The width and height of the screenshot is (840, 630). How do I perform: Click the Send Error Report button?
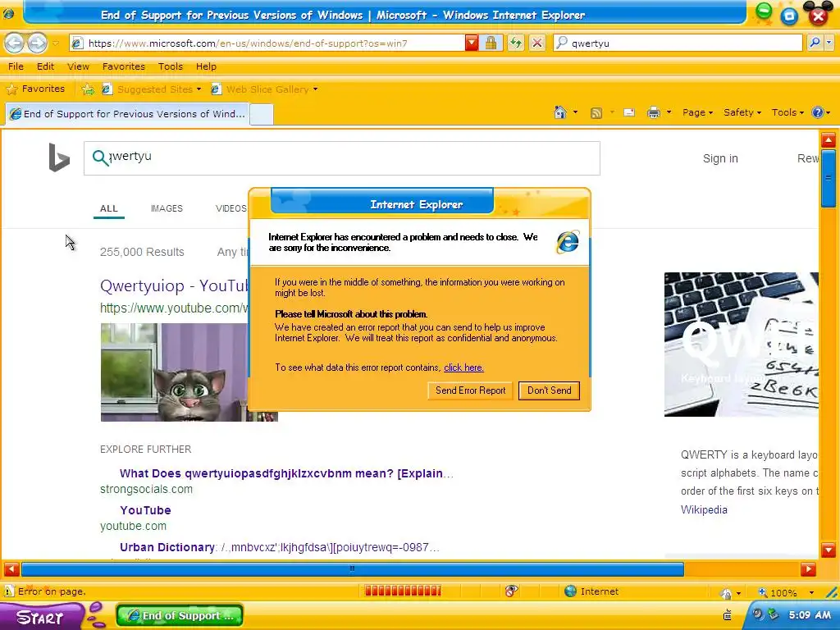coord(470,390)
